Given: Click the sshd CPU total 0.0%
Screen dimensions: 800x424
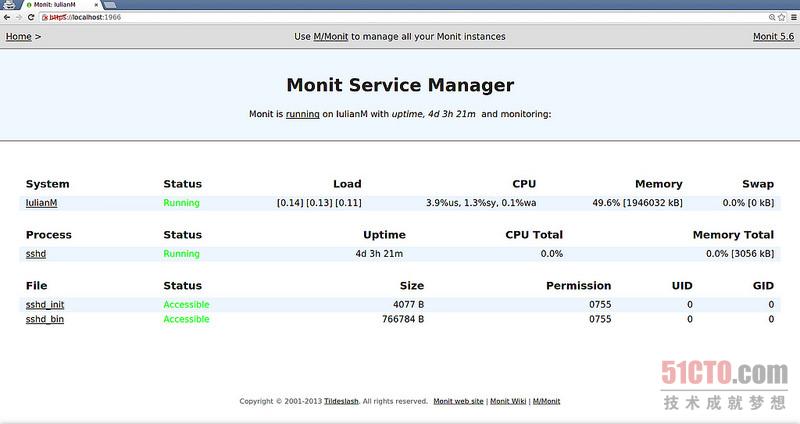Looking at the screenshot, I should point(552,254).
